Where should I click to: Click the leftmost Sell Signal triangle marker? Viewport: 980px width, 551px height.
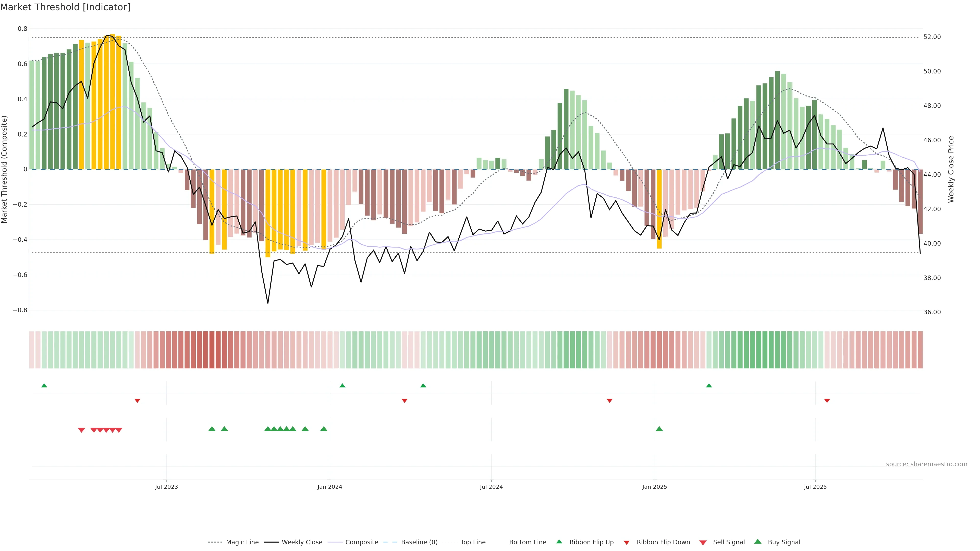point(81,430)
